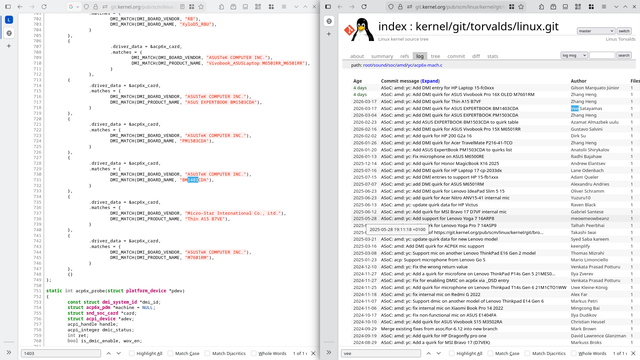Bookmark page with star in left window
The image size is (640, 360).
tap(201, 7)
